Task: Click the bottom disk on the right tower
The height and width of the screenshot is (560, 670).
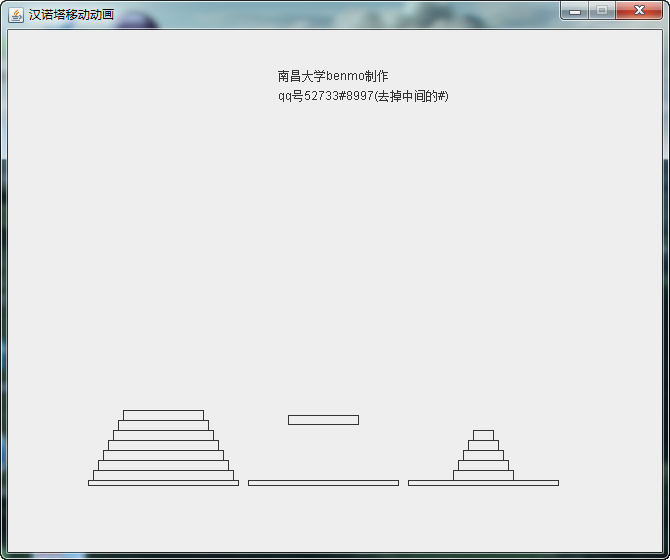Action: click(483, 475)
